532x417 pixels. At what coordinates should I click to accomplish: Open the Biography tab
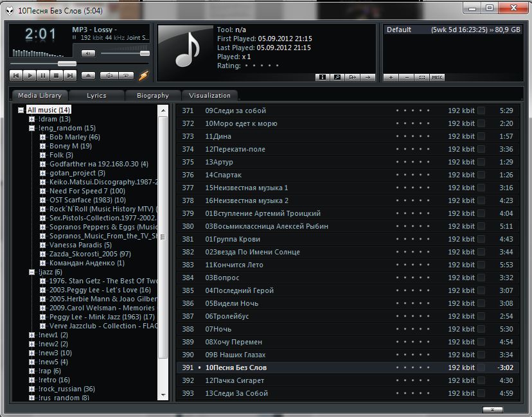click(x=153, y=95)
